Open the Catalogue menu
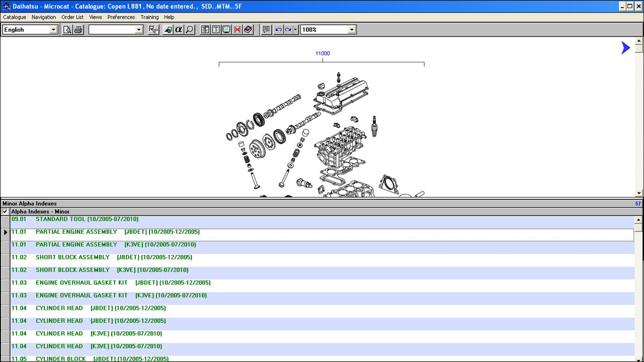644x362 pixels. tap(15, 17)
